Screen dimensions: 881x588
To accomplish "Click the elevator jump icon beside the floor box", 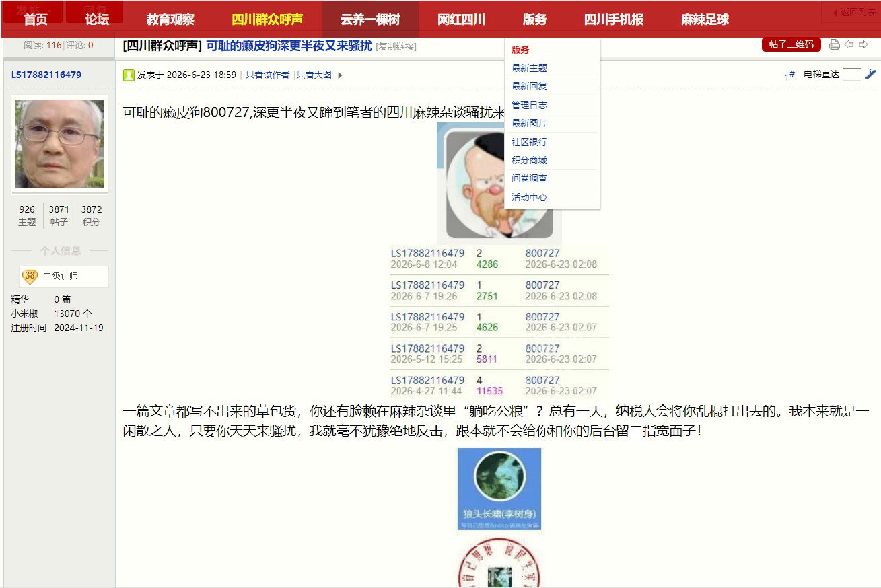I will click(x=871, y=74).
